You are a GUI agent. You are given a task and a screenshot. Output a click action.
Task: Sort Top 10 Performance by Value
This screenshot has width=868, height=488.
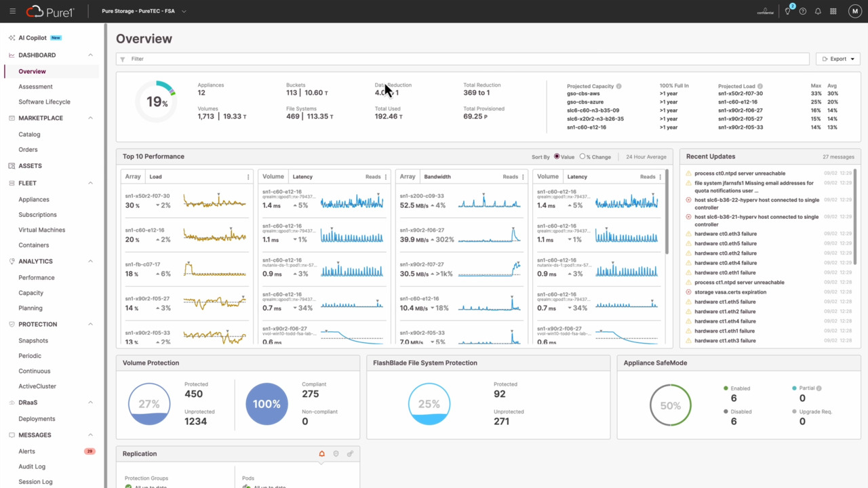(557, 157)
